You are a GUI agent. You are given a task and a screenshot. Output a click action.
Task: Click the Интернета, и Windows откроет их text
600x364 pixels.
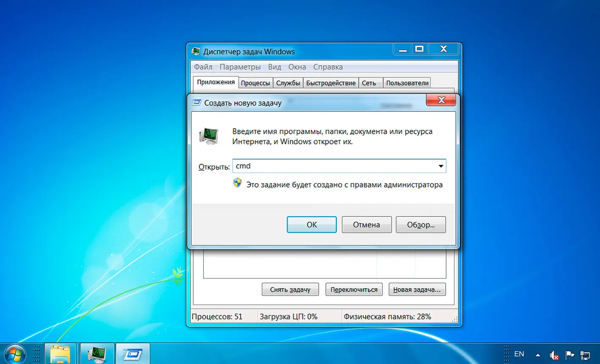[x=292, y=142]
